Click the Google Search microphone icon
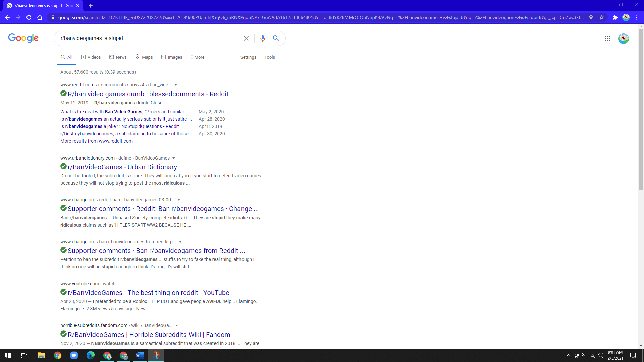 tap(262, 38)
